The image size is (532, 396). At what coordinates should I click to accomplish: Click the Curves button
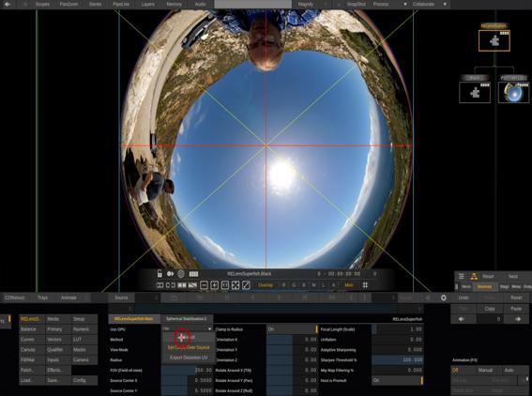[x=32, y=340]
